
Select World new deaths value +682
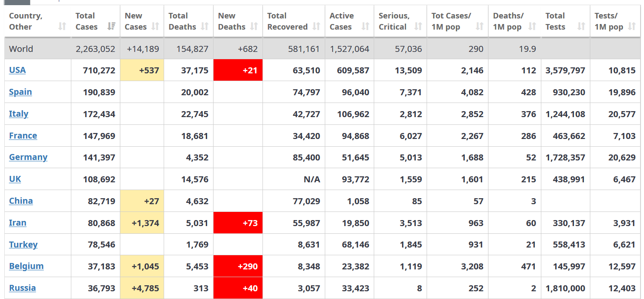(x=248, y=49)
